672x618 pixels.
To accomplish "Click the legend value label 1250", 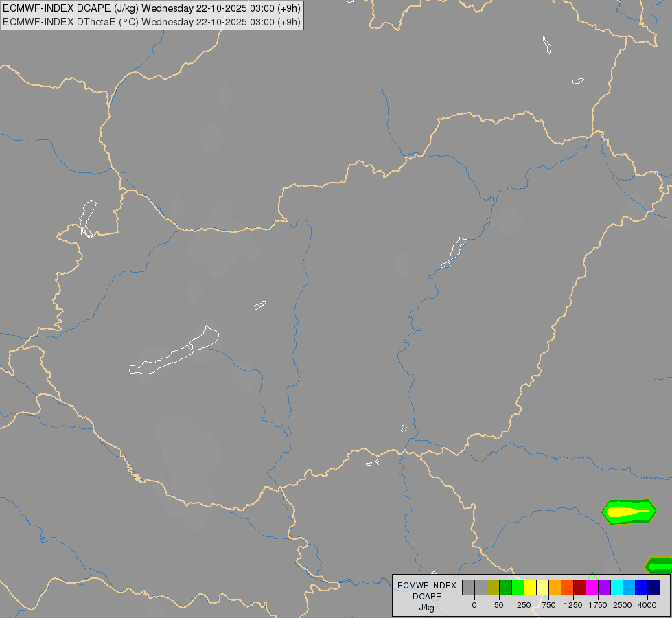I will [573, 605].
